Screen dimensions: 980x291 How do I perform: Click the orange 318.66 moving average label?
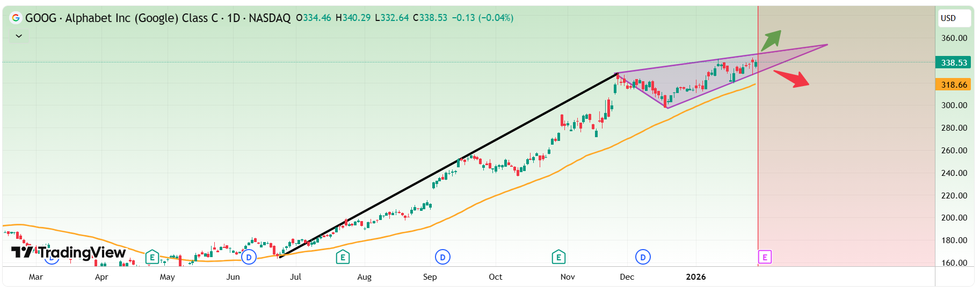(x=954, y=84)
